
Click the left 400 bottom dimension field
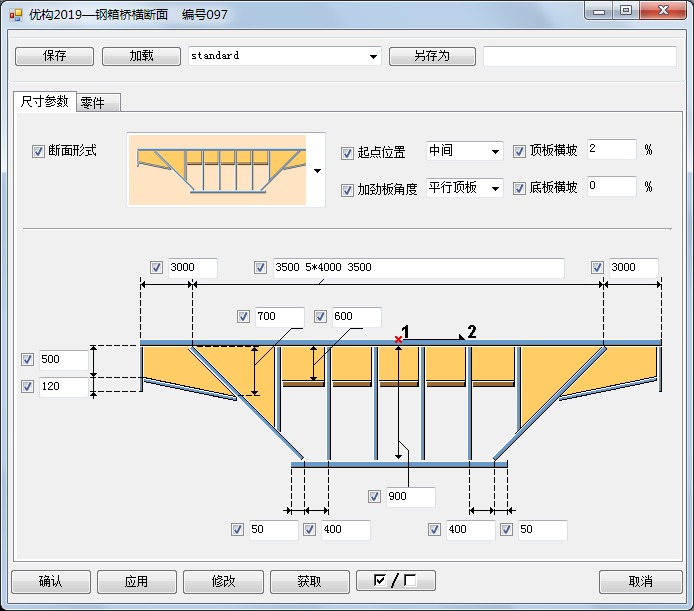tap(346, 530)
